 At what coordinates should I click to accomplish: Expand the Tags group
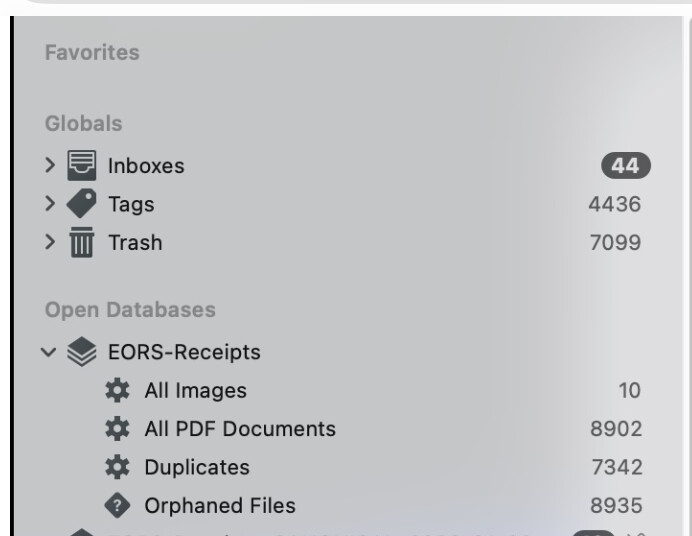point(50,204)
